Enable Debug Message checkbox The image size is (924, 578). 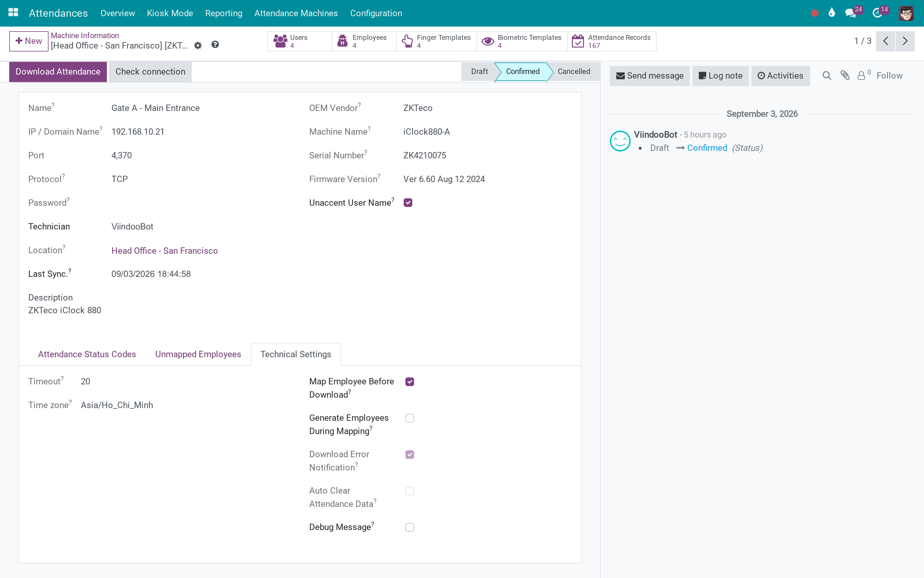410,527
